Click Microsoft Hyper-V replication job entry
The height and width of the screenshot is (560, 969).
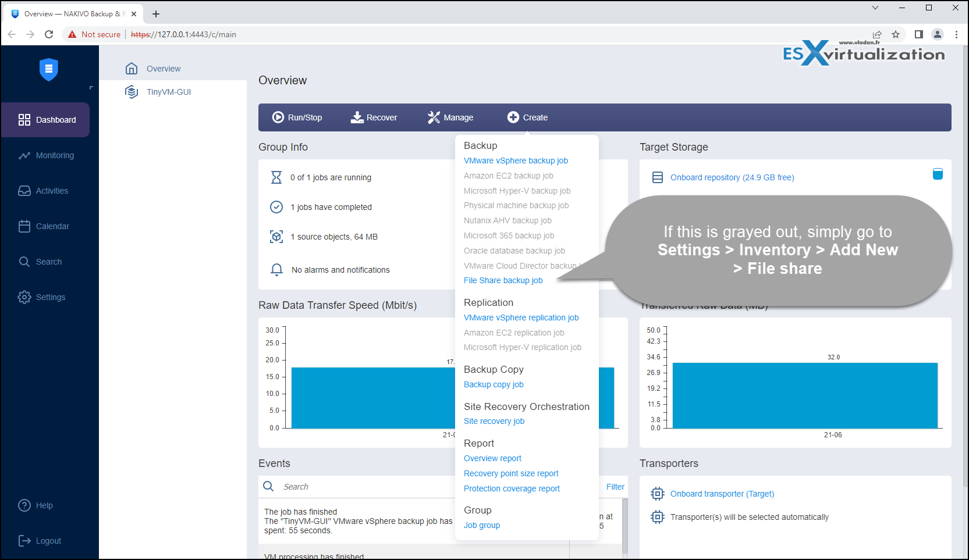522,347
